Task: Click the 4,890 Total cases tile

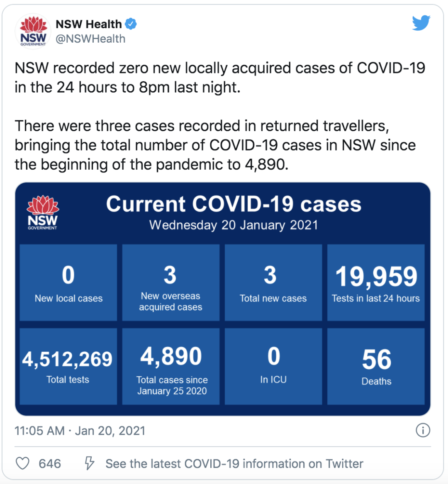Action: 171,366
